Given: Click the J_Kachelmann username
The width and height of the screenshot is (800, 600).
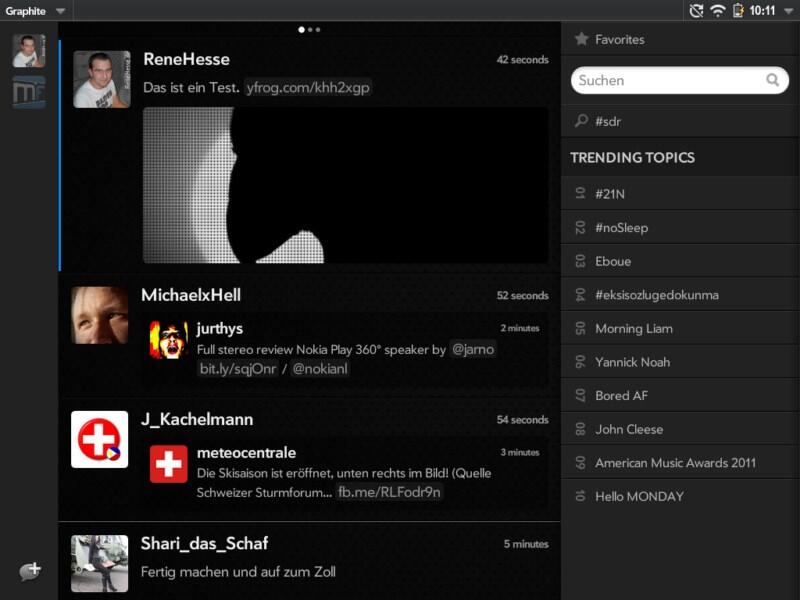Looking at the screenshot, I should (197, 419).
